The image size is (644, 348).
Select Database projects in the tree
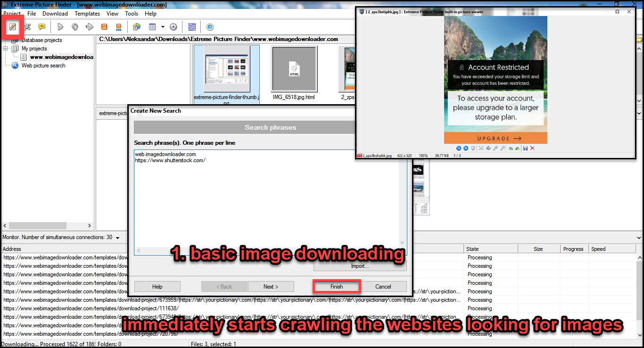[41, 40]
